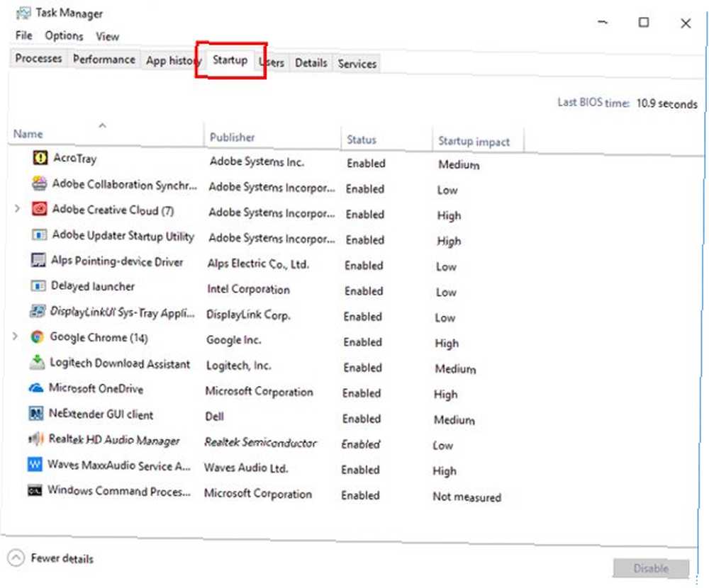Collapse view with Fewer details arrow

click(16, 558)
